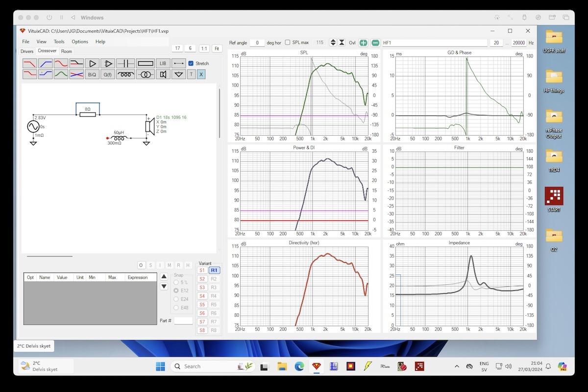Open the LIB component library
Image resolution: width=588 pixels, height=392 pixels.
point(163,63)
